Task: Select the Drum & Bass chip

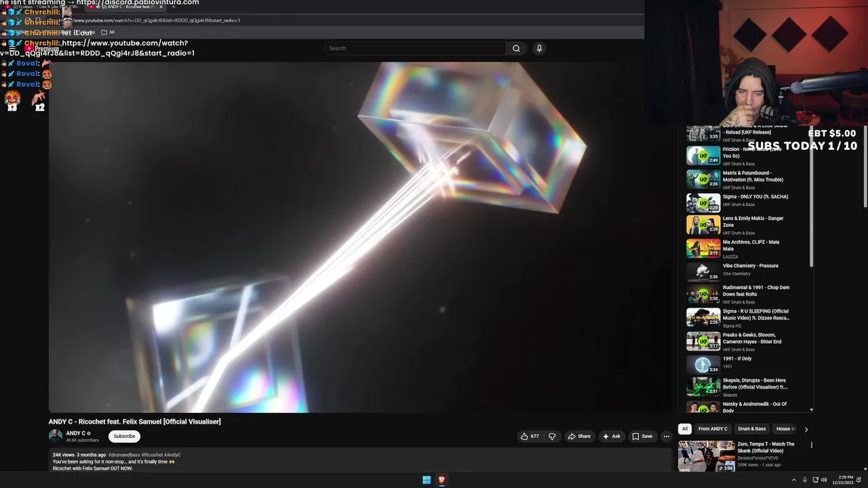Action: pyautogui.click(x=752, y=429)
